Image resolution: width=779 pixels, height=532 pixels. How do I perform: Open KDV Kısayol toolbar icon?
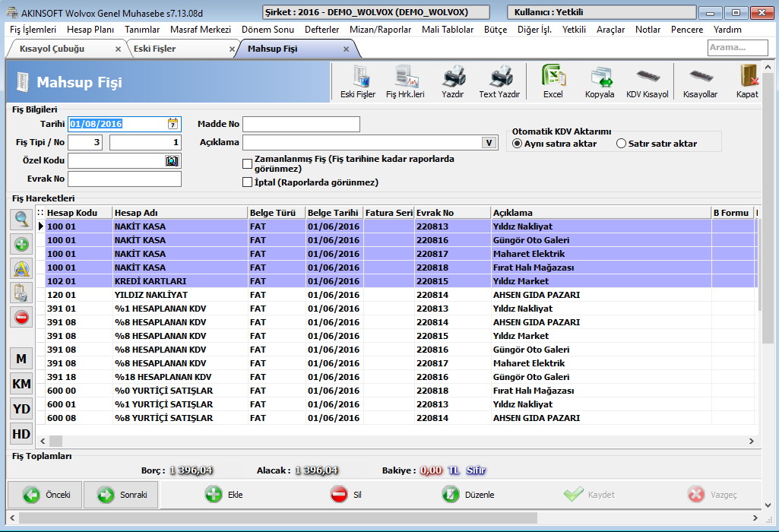648,81
